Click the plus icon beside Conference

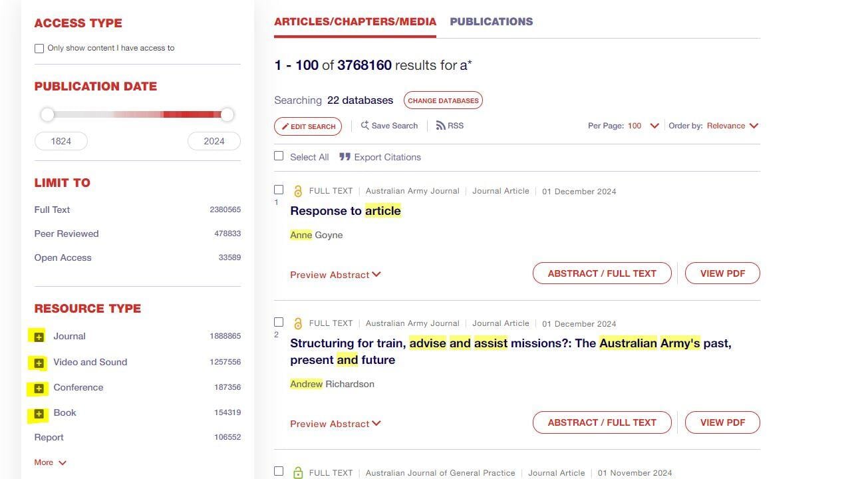[x=39, y=388]
